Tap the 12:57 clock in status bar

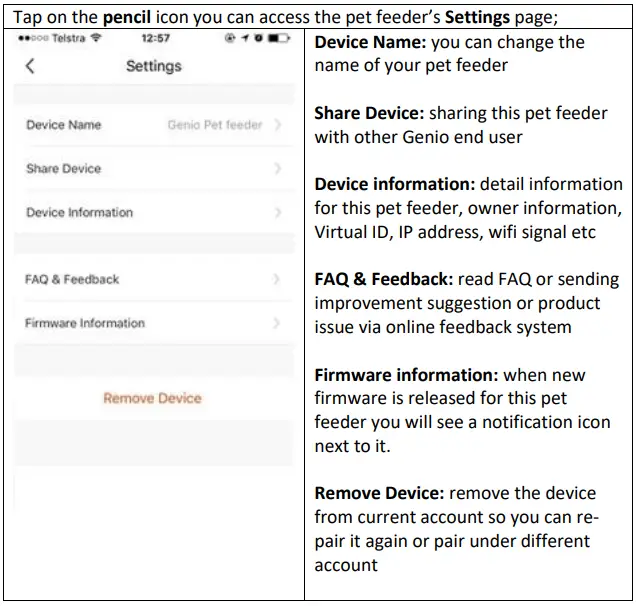pyautogui.click(x=155, y=39)
